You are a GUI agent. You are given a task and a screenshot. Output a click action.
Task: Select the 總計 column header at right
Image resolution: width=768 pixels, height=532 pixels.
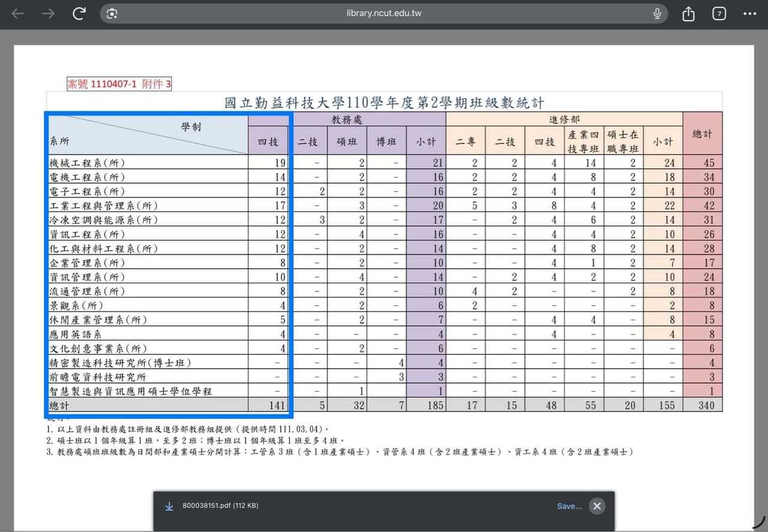coord(703,134)
